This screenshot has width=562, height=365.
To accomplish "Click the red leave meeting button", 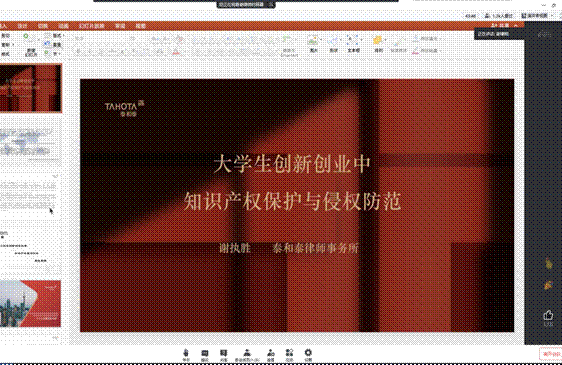I will pos(551,354).
